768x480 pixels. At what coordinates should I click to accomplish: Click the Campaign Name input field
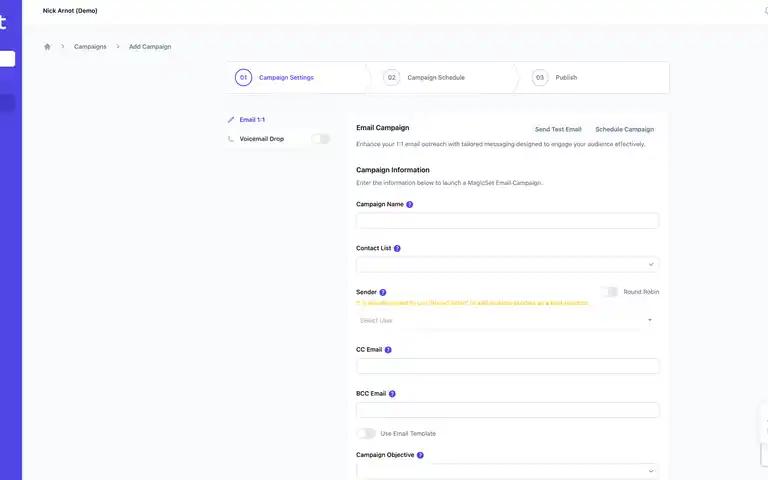tap(507, 220)
